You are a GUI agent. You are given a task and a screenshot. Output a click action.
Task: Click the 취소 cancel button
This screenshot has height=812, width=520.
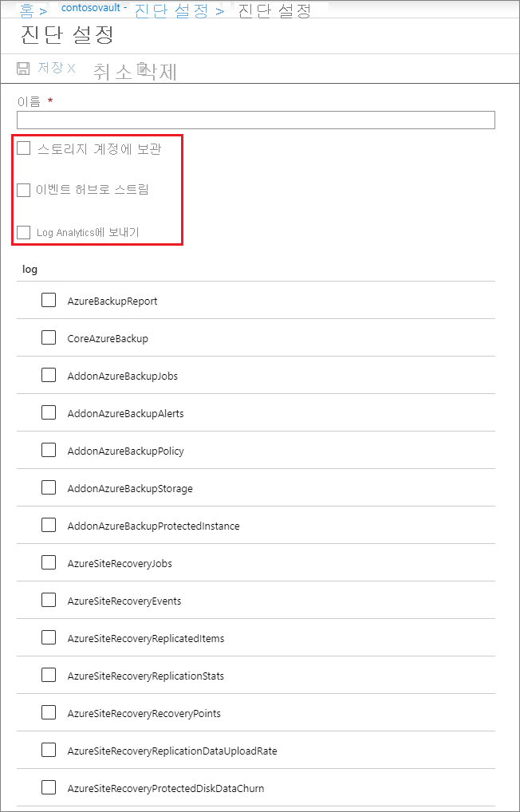tap(113, 72)
